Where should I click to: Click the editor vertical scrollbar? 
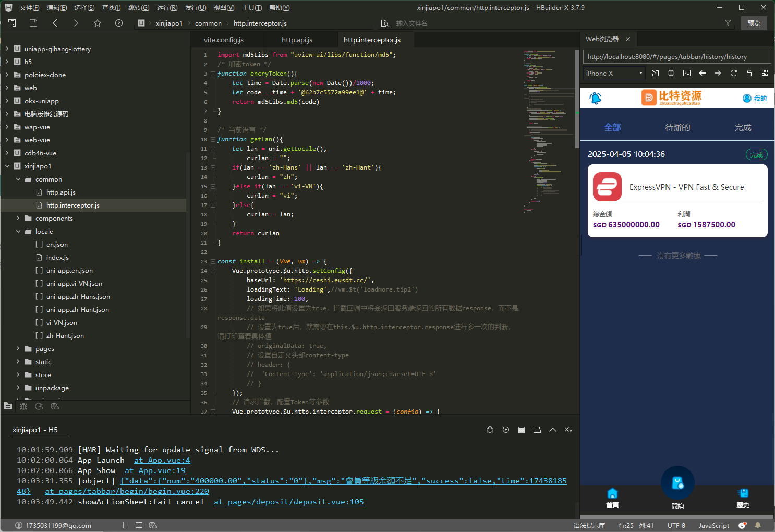(577, 99)
